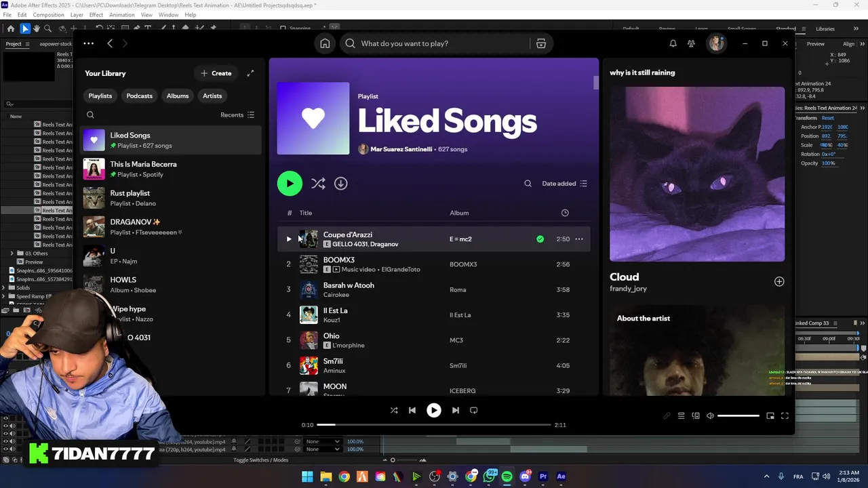Expand the Solids folder in Project
Image resolution: width=868 pixels, height=488 pixels.
(4, 288)
